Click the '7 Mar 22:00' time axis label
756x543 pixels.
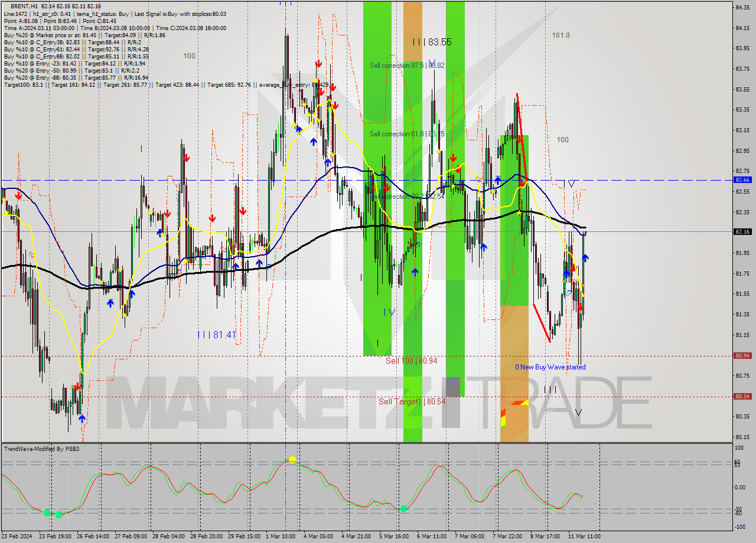tap(507, 537)
